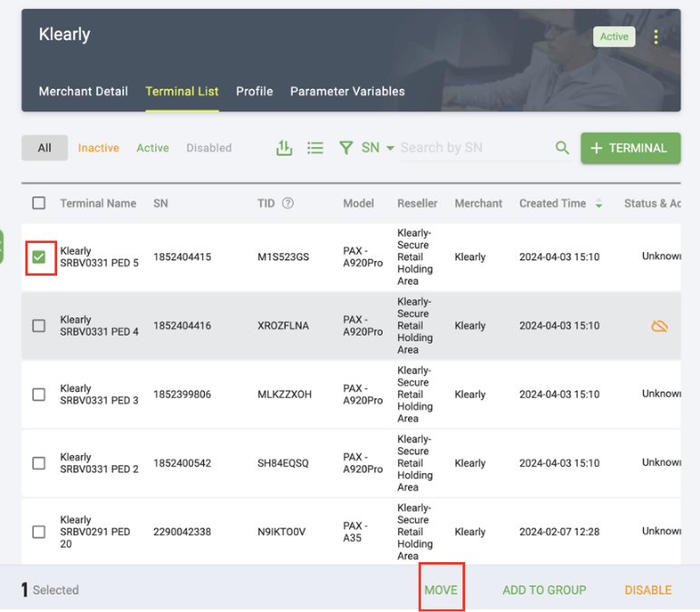700x612 pixels.
Task: Click the export terminals upload icon
Action: tap(284, 148)
